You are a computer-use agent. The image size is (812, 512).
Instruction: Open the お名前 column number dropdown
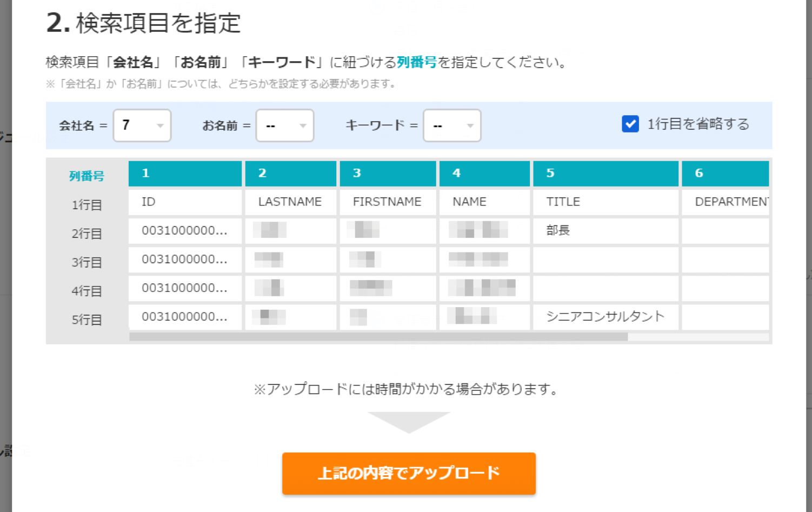click(285, 125)
